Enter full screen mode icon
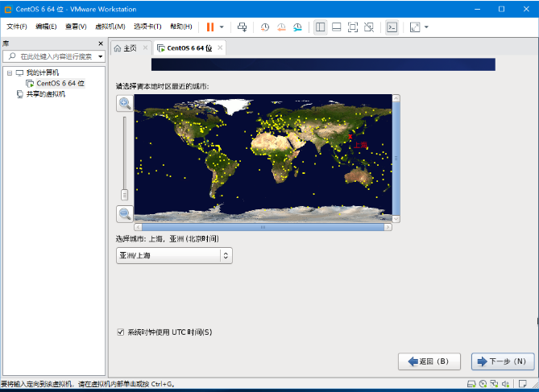Image resolution: width=539 pixels, height=392 pixels. [353, 27]
